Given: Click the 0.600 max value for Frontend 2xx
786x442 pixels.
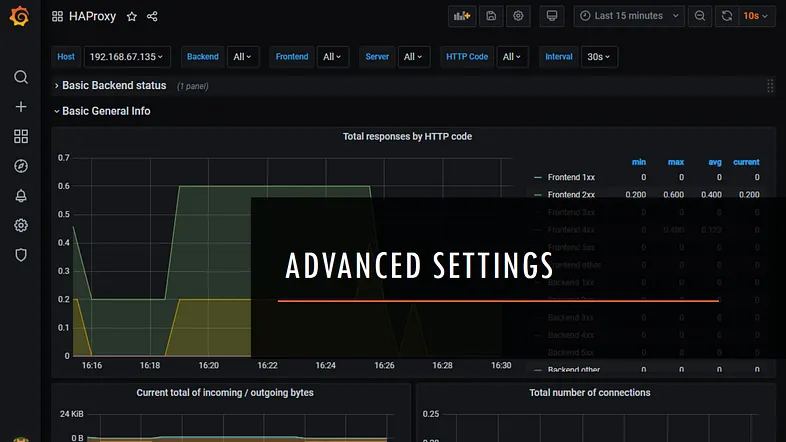Looking at the screenshot, I should pyautogui.click(x=673, y=195).
